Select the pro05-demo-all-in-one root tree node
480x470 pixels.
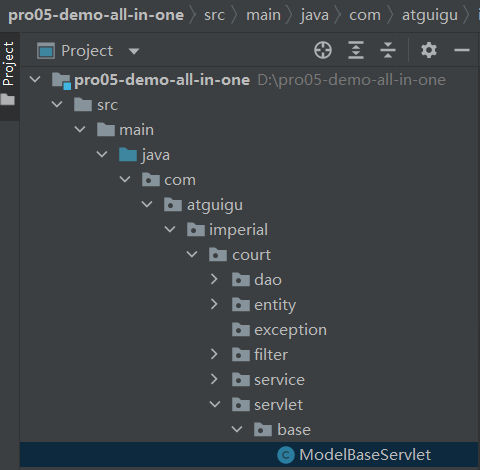(x=162, y=80)
